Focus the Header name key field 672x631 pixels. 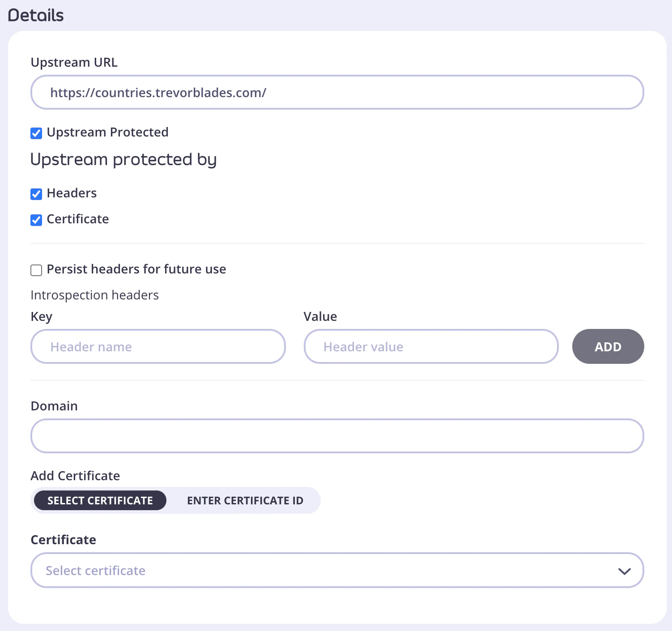[158, 347]
